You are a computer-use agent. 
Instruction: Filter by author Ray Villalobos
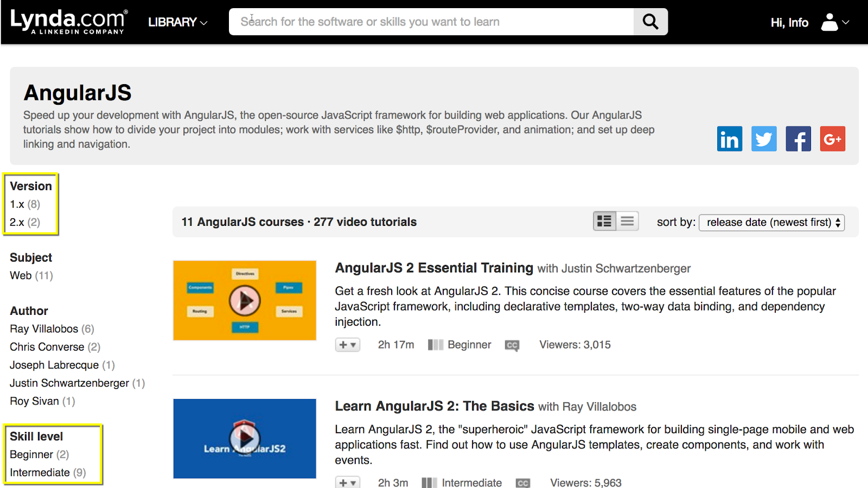pos(52,329)
